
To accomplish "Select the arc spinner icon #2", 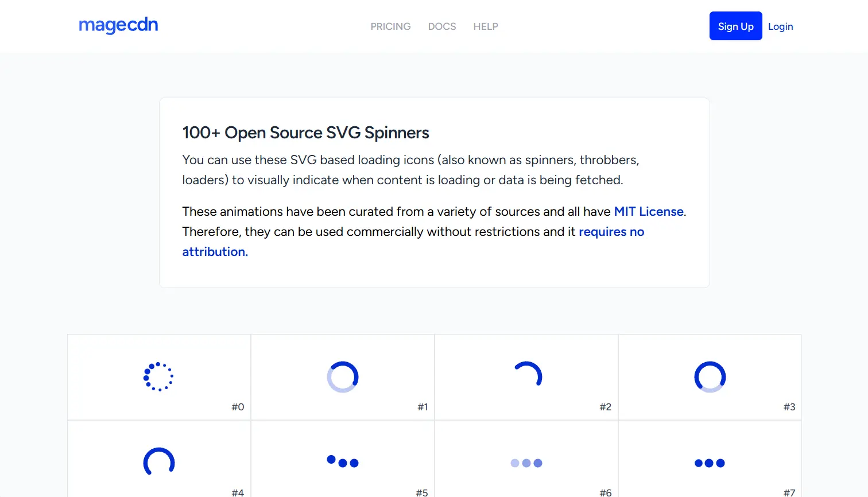I will [x=526, y=376].
